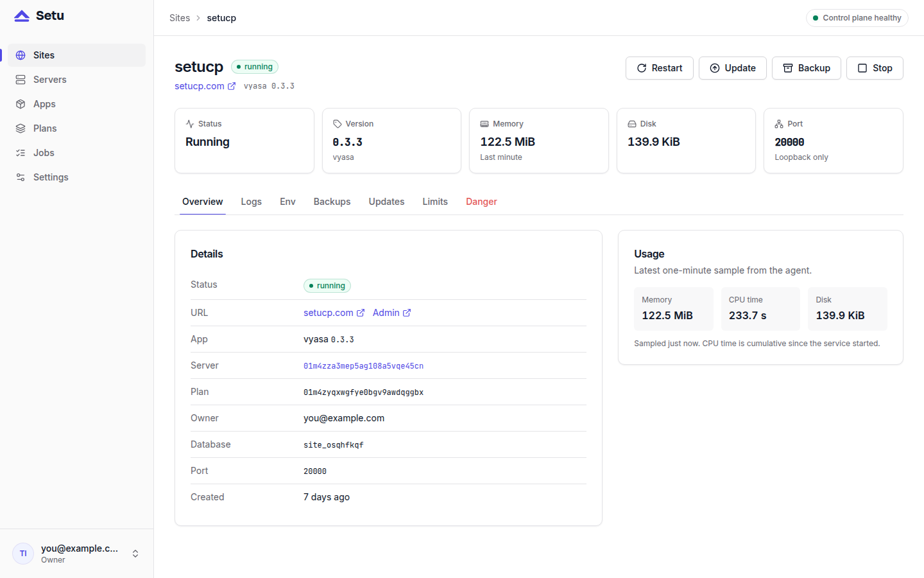Image resolution: width=924 pixels, height=578 pixels.
Task: Open Apps via its box icon
Action: [21, 104]
